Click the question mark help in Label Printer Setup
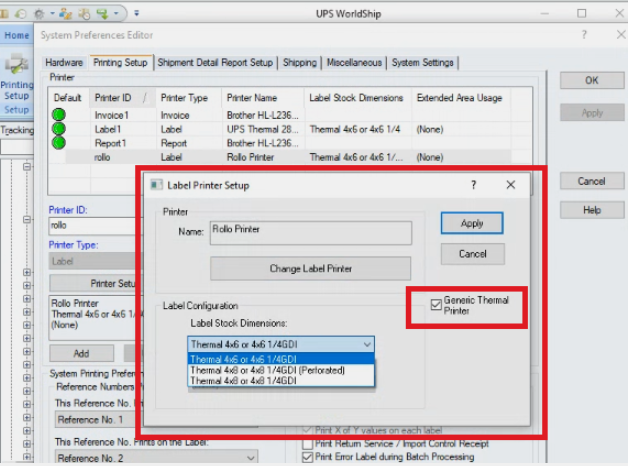This screenshot has height=466, width=628. tap(473, 185)
